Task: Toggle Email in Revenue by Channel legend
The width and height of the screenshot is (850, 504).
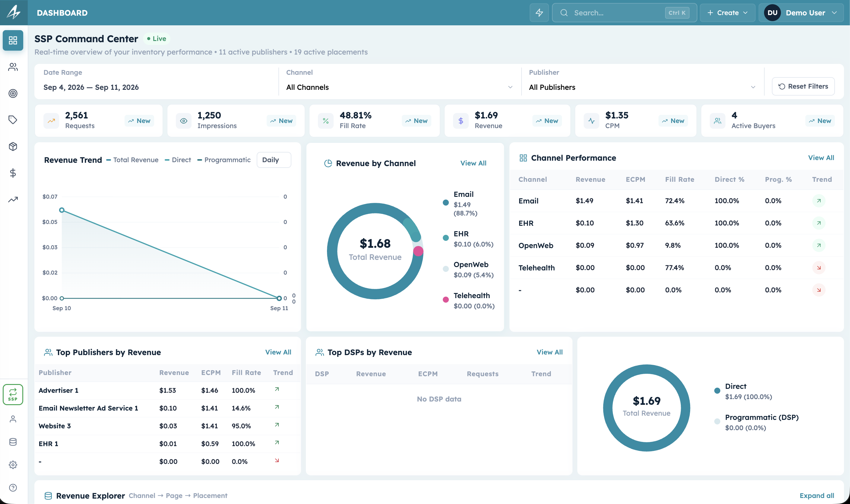Action: [460, 203]
